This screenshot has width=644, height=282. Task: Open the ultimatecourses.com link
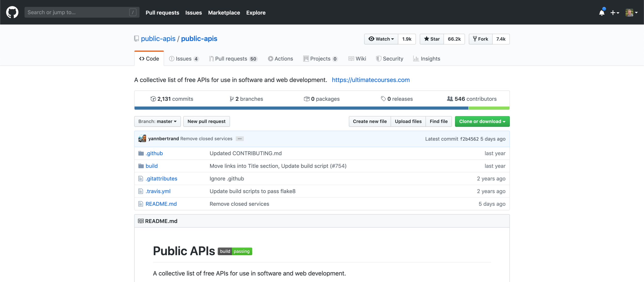point(370,80)
